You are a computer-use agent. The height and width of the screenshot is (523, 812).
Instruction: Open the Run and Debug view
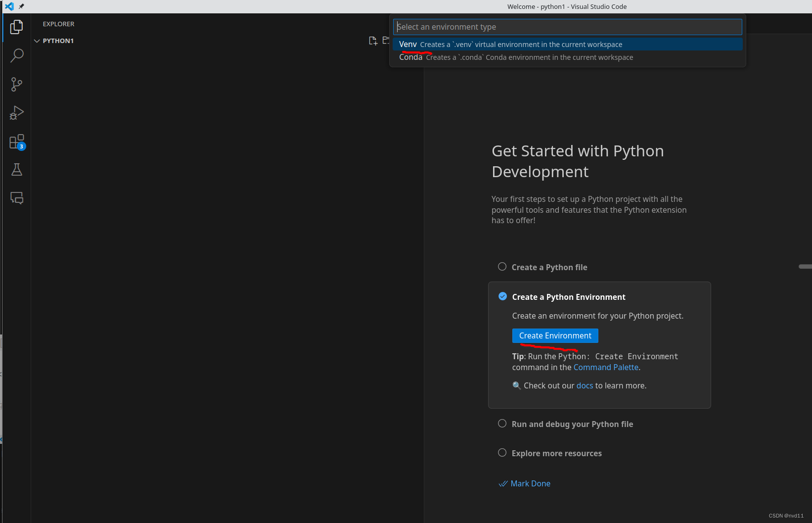pyautogui.click(x=16, y=113)
